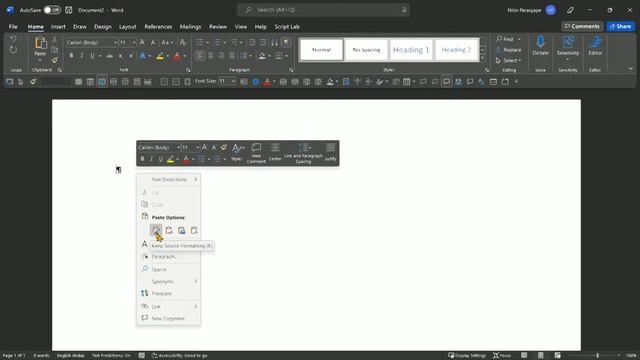Click the Replace command in Editing group
This screenshot has height=360, width=640.
(509, 50)
